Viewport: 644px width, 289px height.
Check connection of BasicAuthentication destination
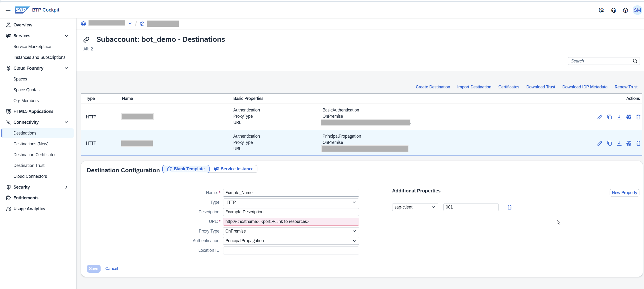pyautogui.click(x=629, y=117)
